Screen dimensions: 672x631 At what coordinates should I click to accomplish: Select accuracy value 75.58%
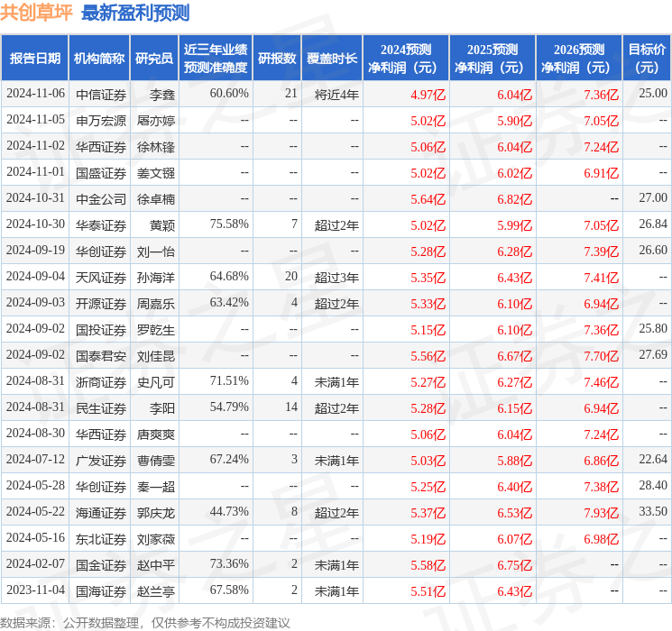tap(229, 224)
